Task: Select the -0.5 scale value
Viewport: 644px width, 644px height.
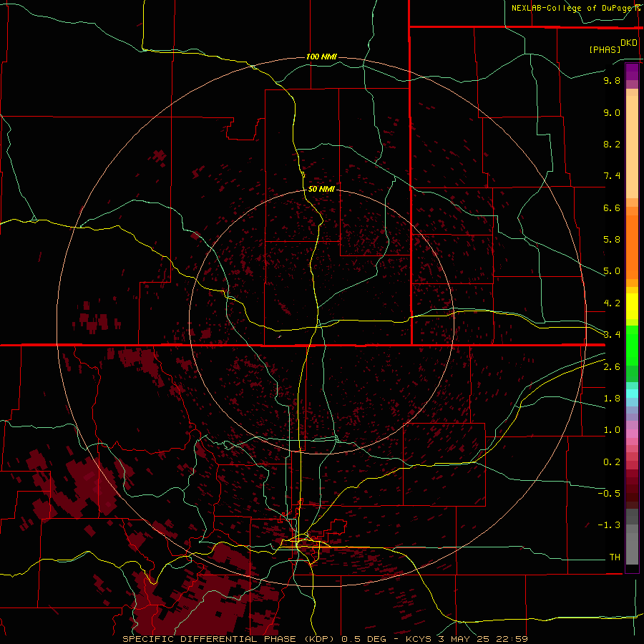Action: click(609, 494)
